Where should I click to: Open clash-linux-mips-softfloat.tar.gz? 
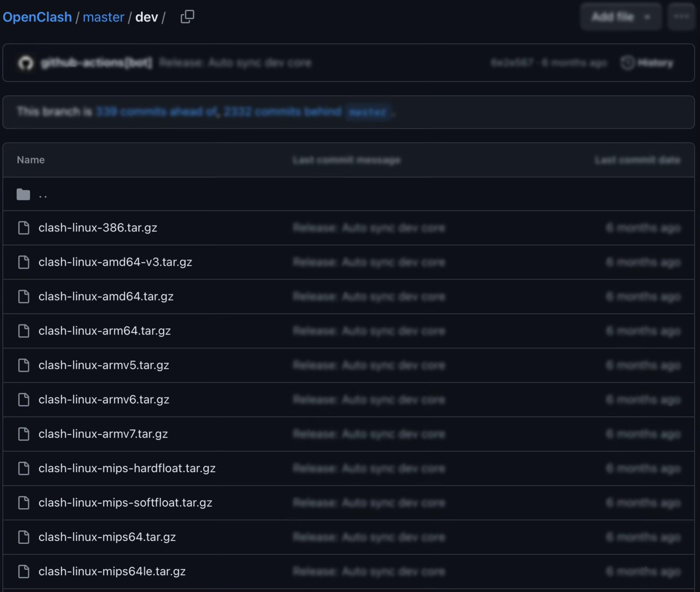pos(125,503)
